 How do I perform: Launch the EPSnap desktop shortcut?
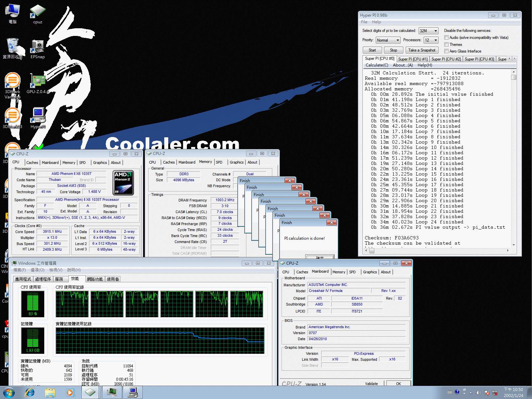[38, 49]
